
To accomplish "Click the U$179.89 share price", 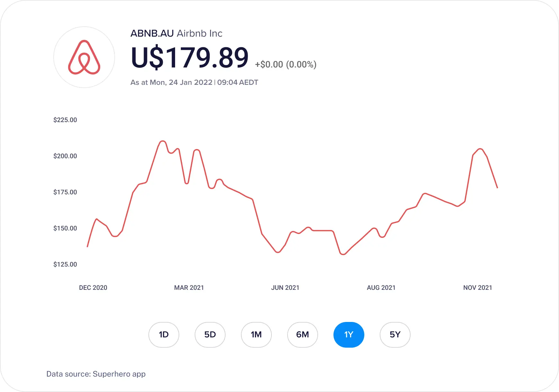I will click(190, 58).
